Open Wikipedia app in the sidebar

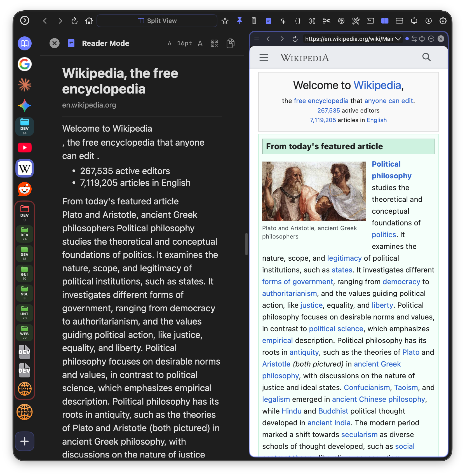[x=24, y=168]
